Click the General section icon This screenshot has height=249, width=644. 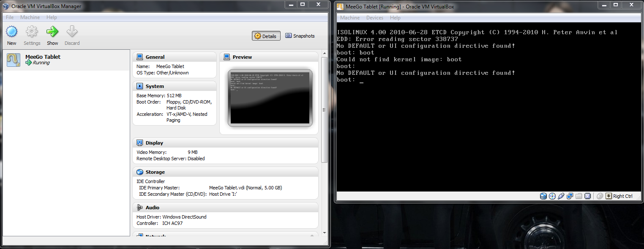pos(139,57)
